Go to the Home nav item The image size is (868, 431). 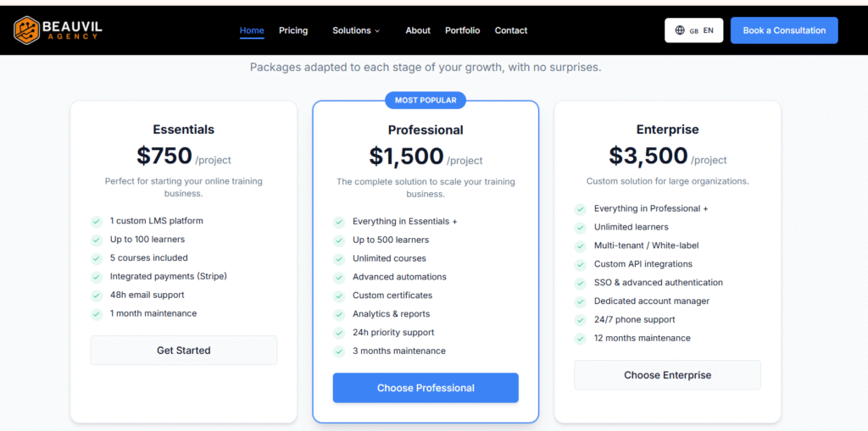click(252, 30)
